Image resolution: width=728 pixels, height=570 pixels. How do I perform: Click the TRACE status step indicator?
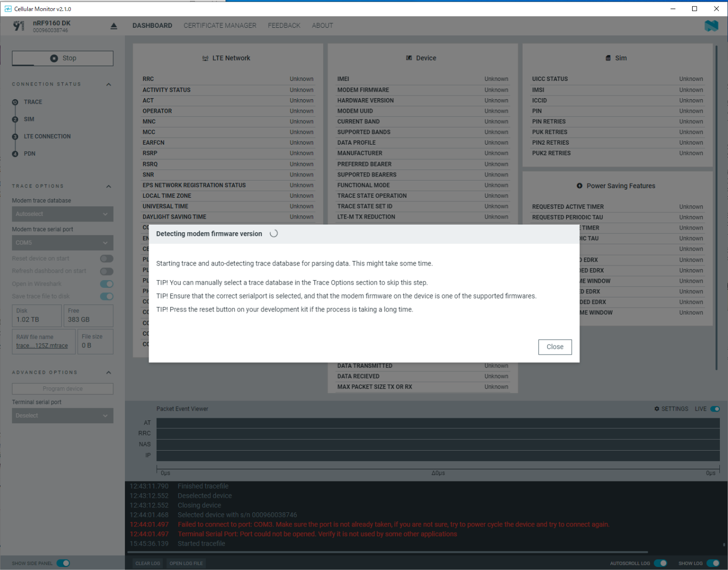(x=15, y=102)
